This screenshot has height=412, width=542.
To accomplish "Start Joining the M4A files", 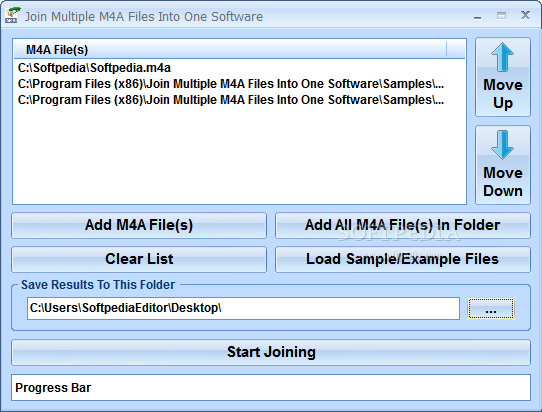I will 271,352.
